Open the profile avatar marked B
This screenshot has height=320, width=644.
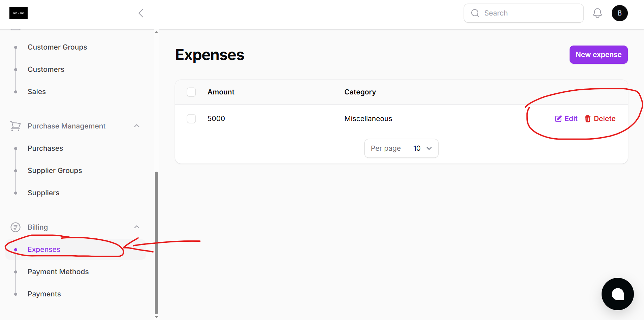click(619, 13)
